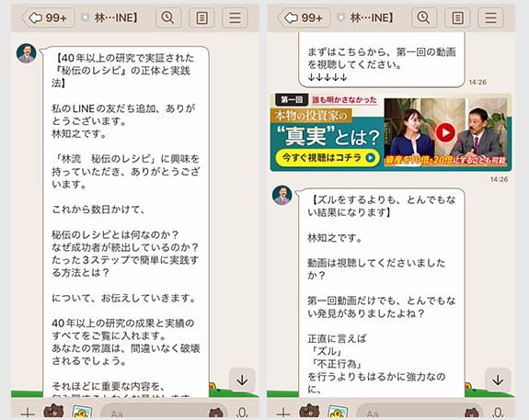Viewport: 529px width, 420px height.
Task: Tap the back arrow in left chat
Action: (48, 17)
